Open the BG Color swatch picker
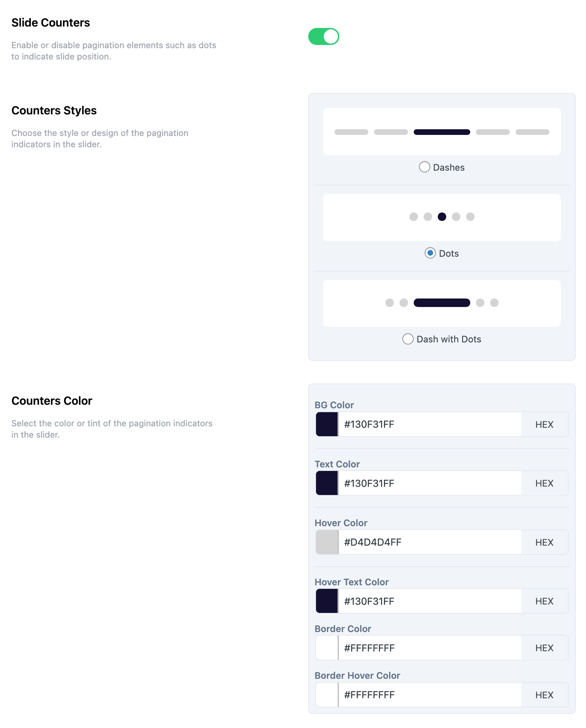Image resolution: width=586 pixels, height=728 pixels. click(x=327, y=424)
